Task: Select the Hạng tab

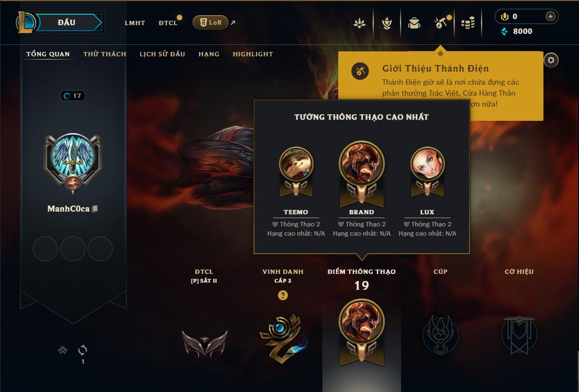Action: [x=209, y=54]
